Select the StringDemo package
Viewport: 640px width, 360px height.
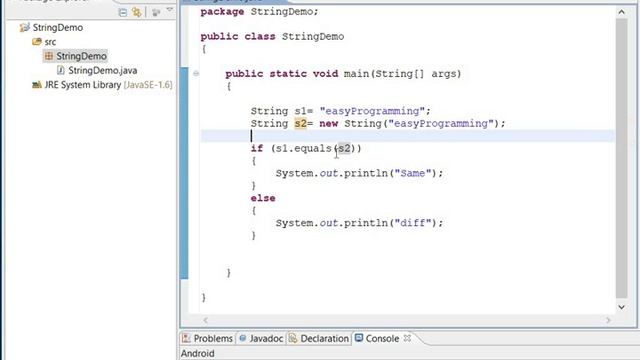tap(81, 56)
